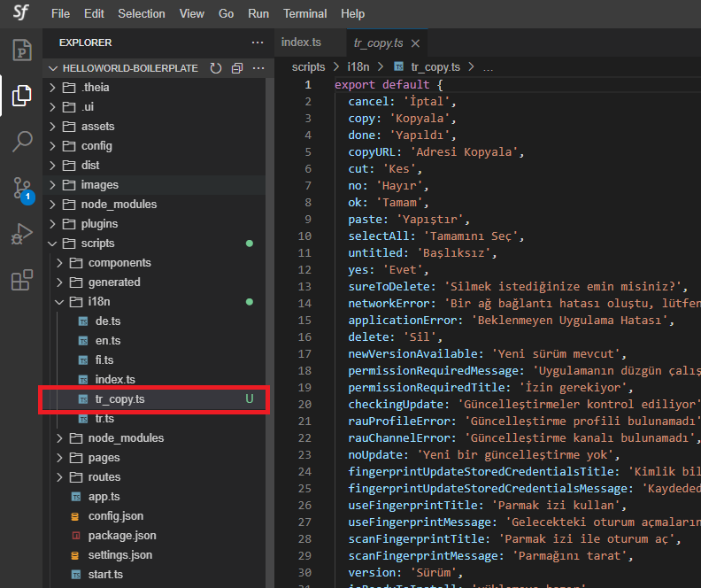701x588 pixels.
Task: Open the Terminal menu
Action: [304, 14]
